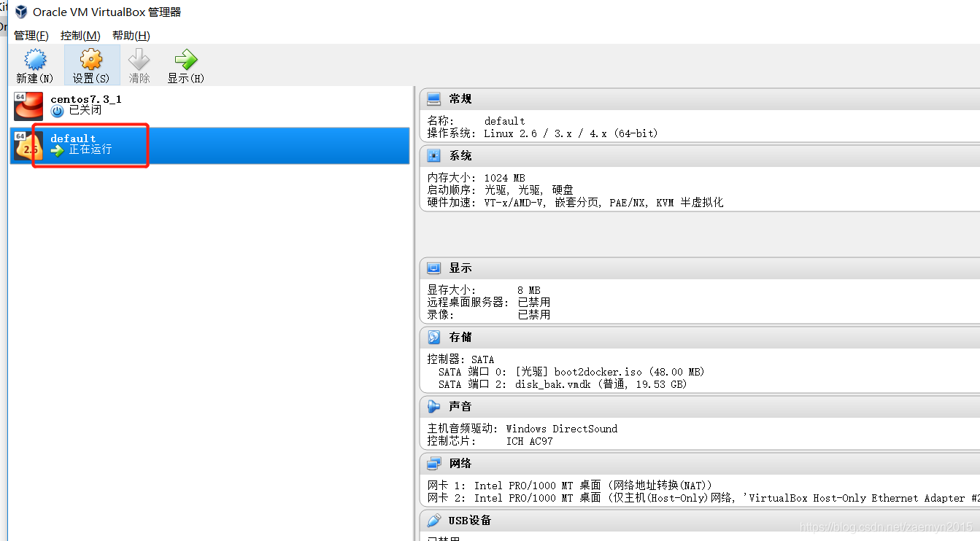Screen dimensions: 980x541
Task: Click the 'Linux 2.6 / 3.x / 4.x (64-bit)' text
Action: click(x=571, y=133)
